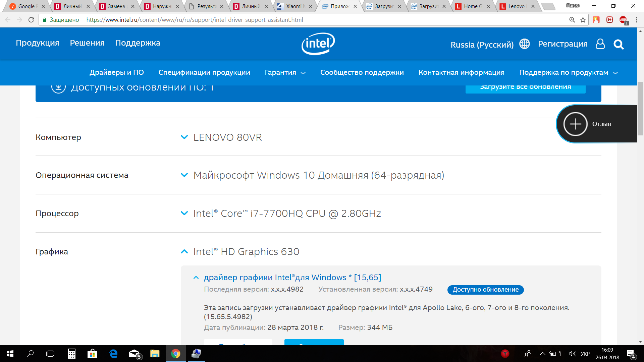
Task: Open the new tab button
Action: (548, 6)
